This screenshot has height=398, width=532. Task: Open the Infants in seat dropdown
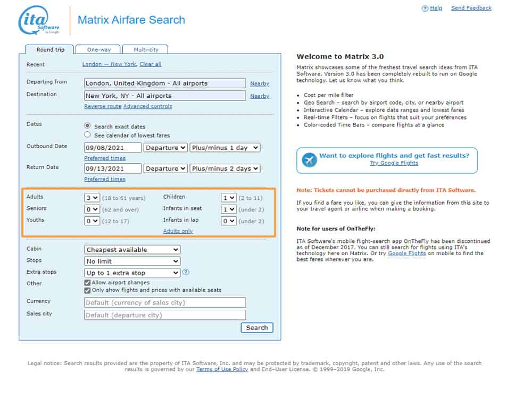[x=228, y=209]
